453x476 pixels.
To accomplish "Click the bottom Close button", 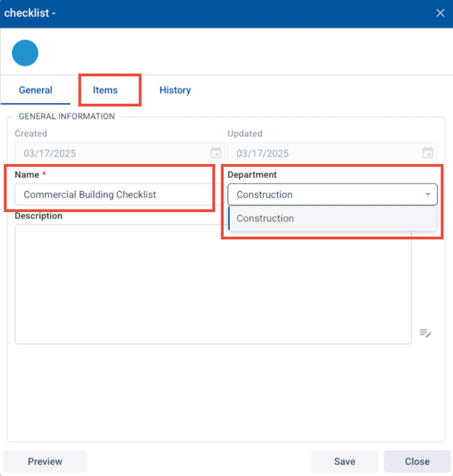I will tap(417, 461).
